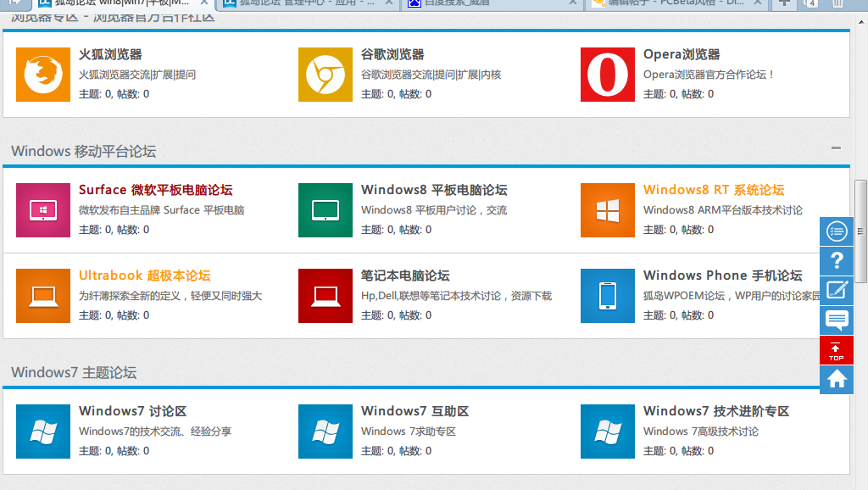Open a new browser tab with plus button

coord(784,3)
